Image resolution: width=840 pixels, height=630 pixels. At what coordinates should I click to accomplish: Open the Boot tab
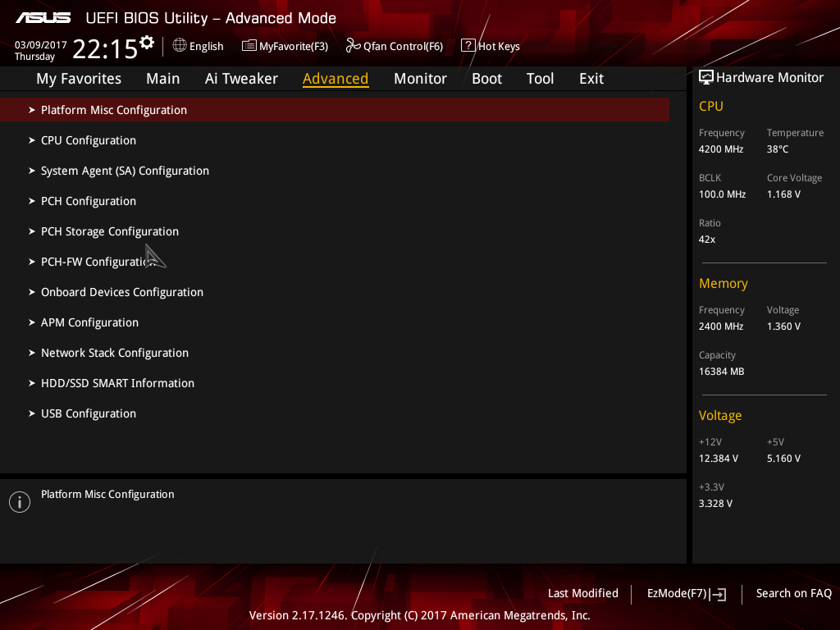[x=486, y=79]
